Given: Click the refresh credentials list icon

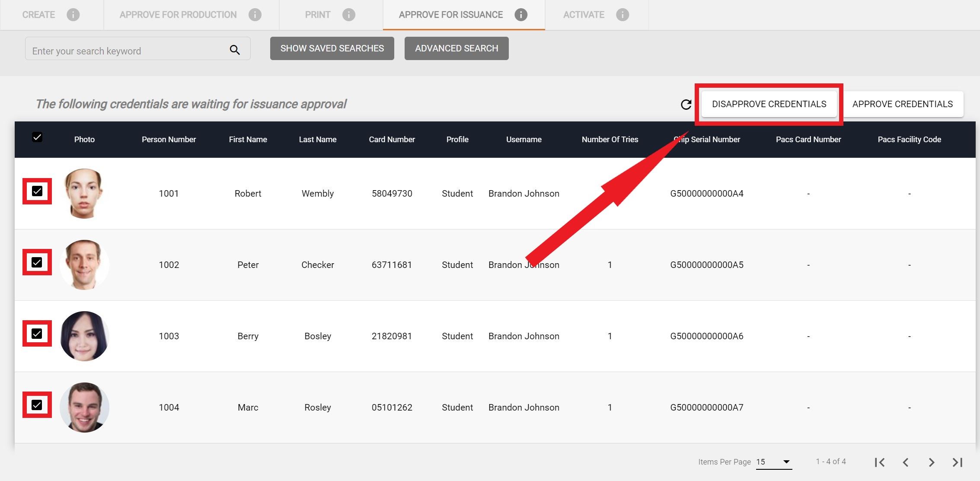Looking at the screenshot, I should click(686, 105).
